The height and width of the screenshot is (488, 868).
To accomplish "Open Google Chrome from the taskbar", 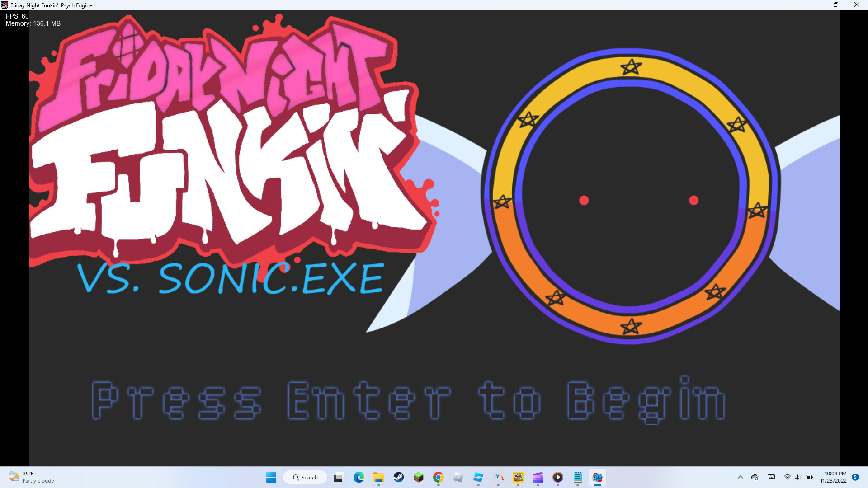I will (x=438, y=478).
